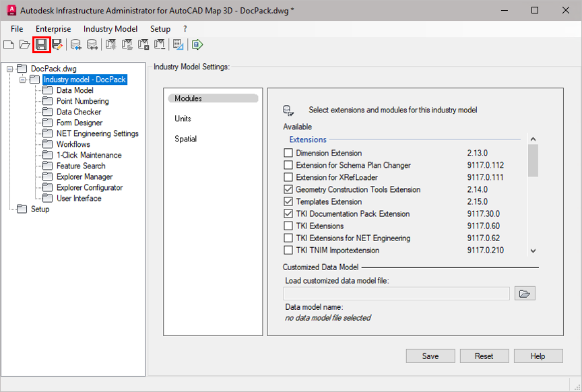Uncheck Geometry Construction Tools Extension

coord(288,189)
